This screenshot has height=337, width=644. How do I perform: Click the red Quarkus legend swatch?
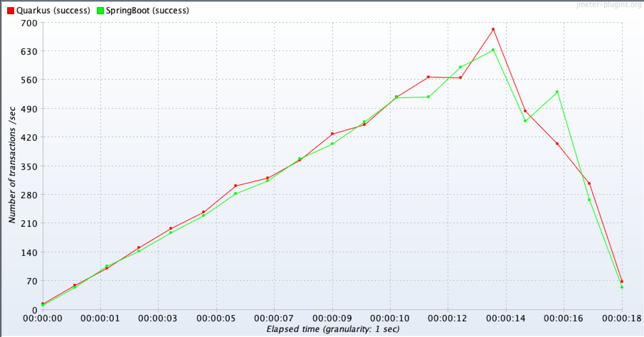coord(10,11)
